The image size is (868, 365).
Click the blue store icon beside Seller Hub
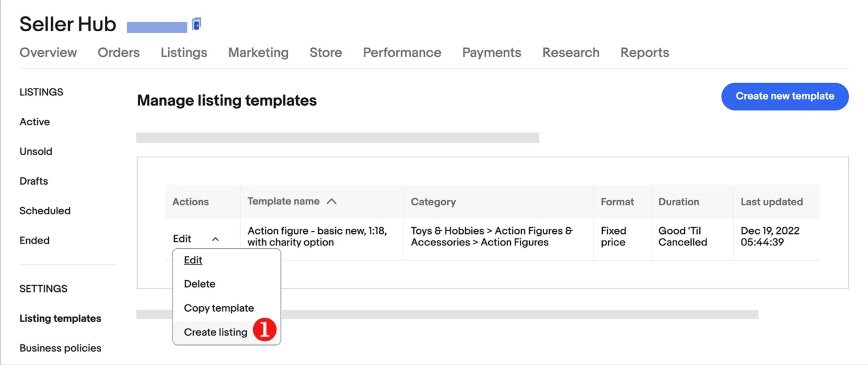(196, 24)
